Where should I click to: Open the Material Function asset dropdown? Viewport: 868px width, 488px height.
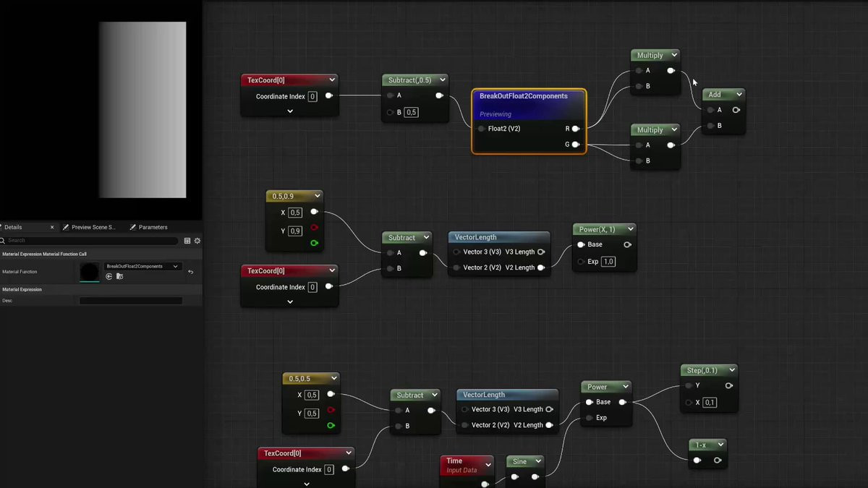point(142,266)
